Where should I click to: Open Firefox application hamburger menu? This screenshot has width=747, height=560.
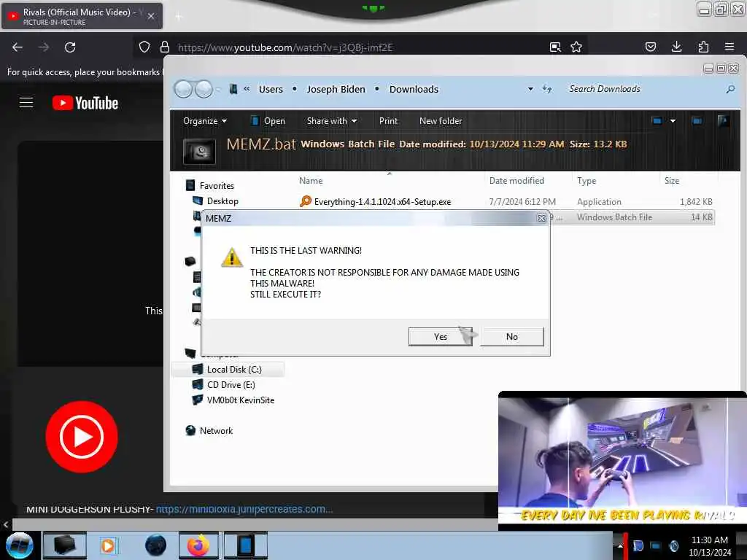729,47
